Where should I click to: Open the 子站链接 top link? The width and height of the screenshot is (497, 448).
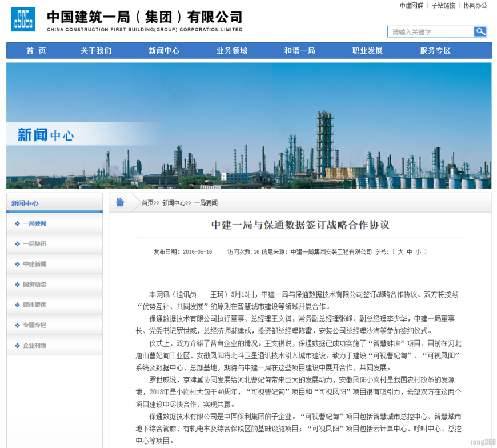[x=443, y=5]
